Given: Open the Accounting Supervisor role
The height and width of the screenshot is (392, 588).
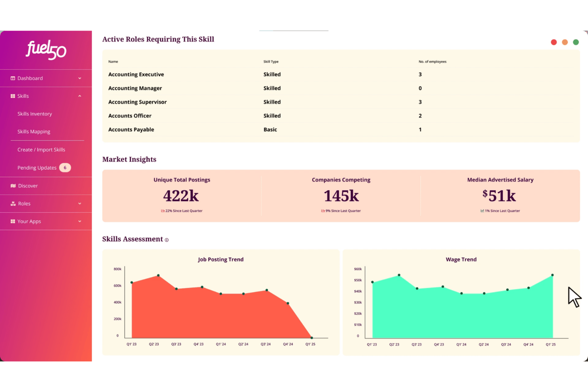Looking at the screenshot, I should click(x=137, y=102).
